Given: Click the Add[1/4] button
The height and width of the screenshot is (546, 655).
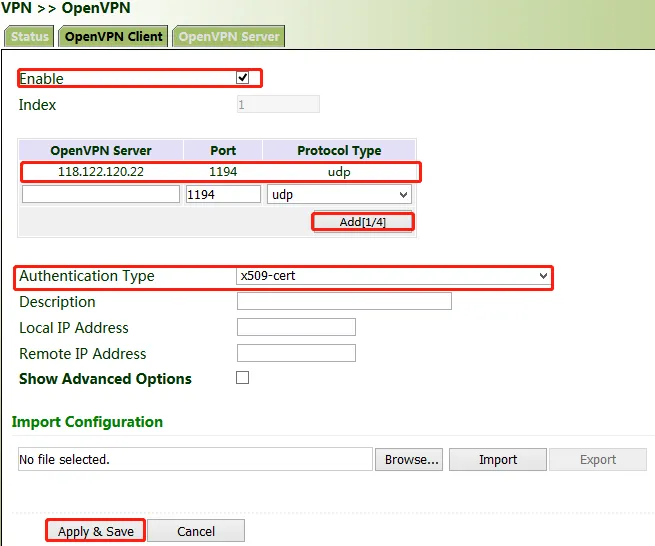Looking at the screenshot, I should (363, 222).
